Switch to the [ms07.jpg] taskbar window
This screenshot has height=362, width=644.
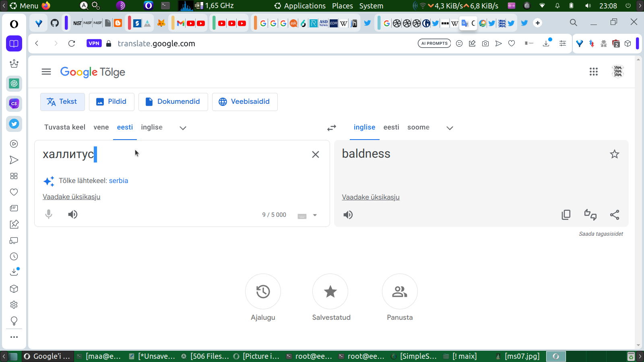click(518, 356)
